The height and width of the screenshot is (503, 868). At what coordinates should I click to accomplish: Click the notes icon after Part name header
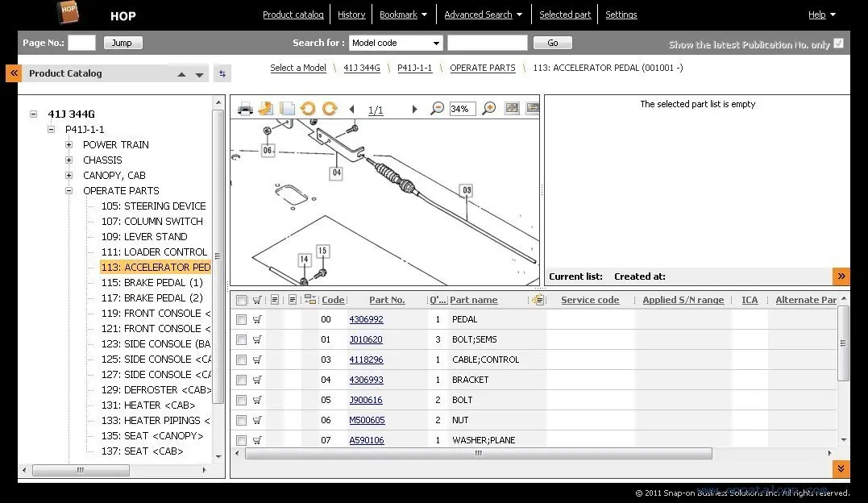(538, 300)
